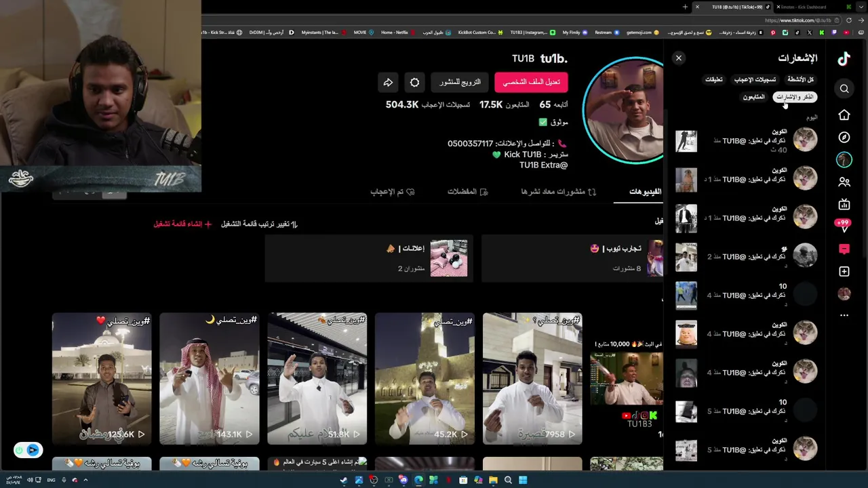868x488 pixels.
Task: Open a new browser tab with plus
Action: 685,7
